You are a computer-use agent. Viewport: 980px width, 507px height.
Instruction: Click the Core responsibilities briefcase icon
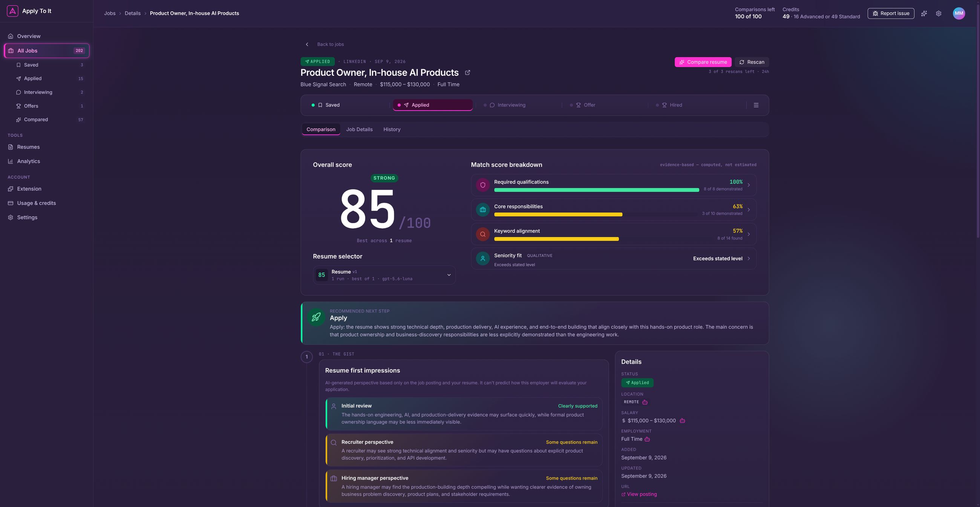[483, 210]
